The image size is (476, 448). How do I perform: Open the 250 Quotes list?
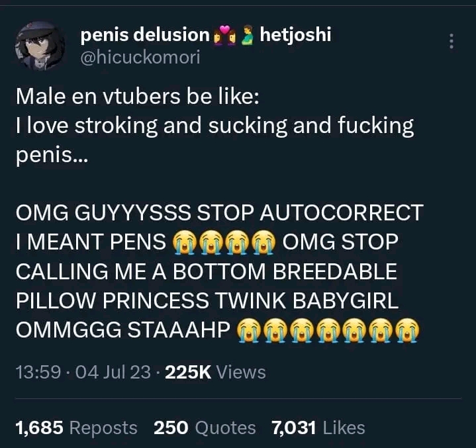tap(205, 427)
